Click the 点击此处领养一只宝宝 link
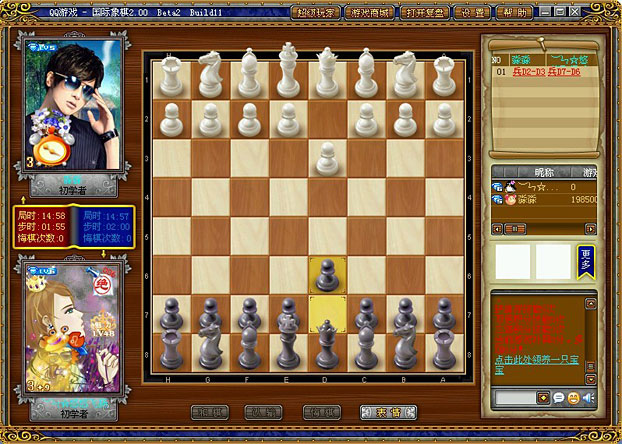This screenshot has height=444, width=622. coord(537,365)
